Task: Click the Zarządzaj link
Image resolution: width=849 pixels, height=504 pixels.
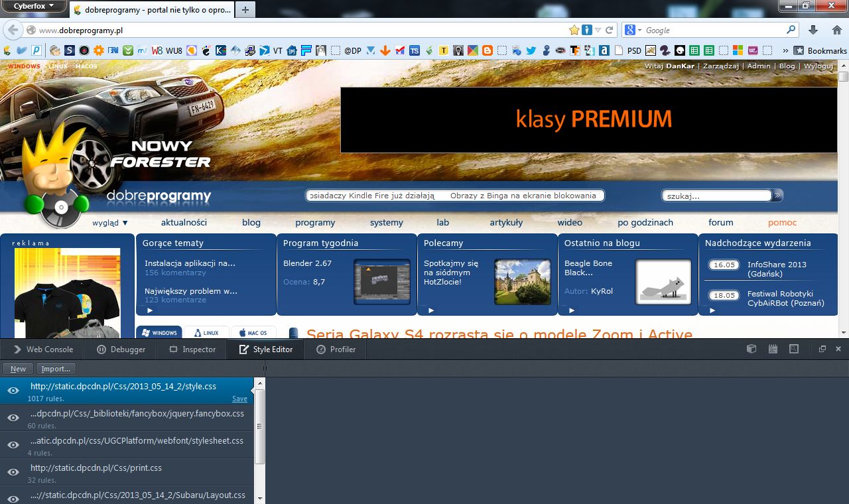Action: [721, 66]
